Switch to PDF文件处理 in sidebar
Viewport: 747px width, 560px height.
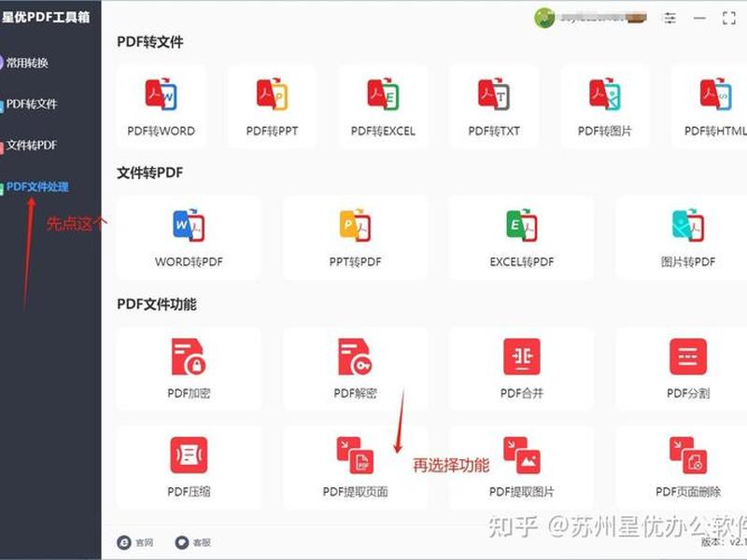pos(35,187)
